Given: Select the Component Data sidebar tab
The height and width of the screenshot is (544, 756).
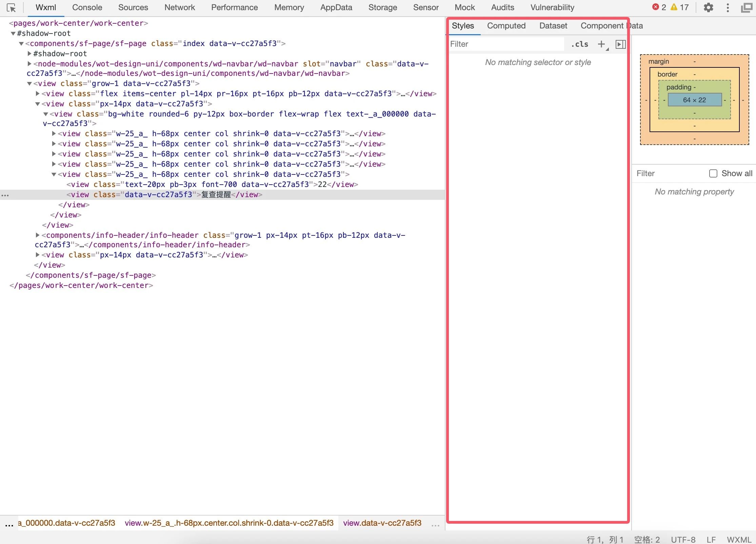Looking at the screenshot, I should pyautogui.click(x=612, y=26).
